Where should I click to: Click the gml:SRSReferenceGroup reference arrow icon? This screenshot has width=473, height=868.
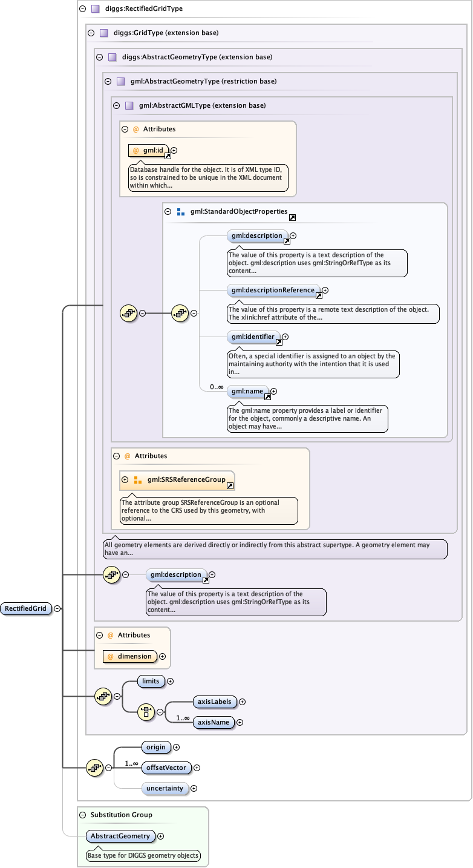(230, 485)
